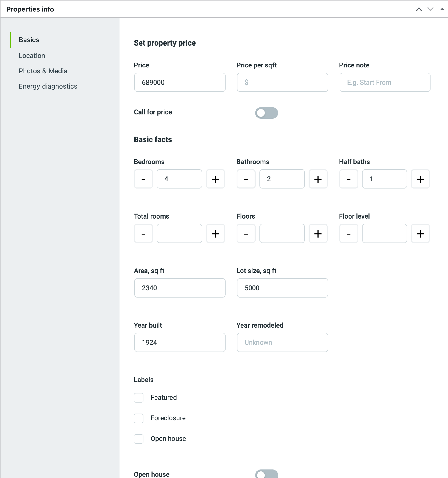Viewport: 448px width, 478px height.
Task: Increase the Floor level value
Action: 420,233
